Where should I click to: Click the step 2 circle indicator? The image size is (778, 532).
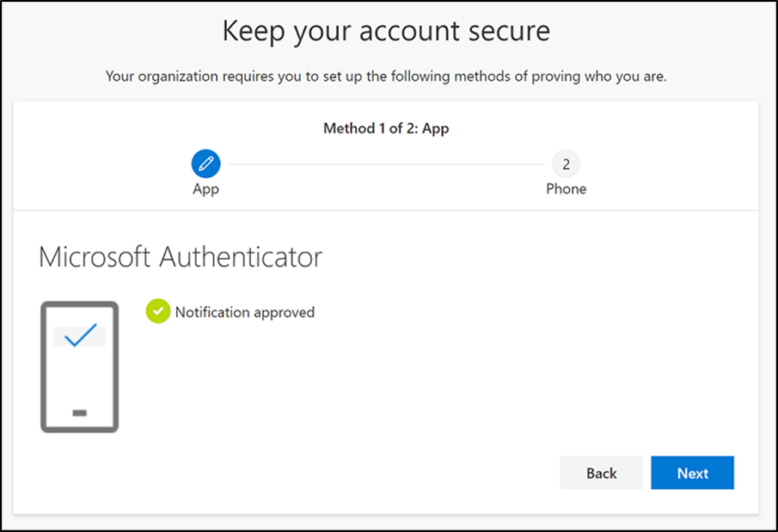tap(566, 162)
